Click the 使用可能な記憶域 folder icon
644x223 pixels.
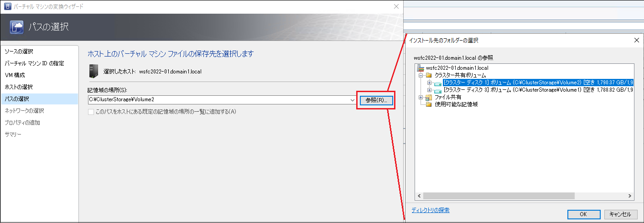(429, 105)
